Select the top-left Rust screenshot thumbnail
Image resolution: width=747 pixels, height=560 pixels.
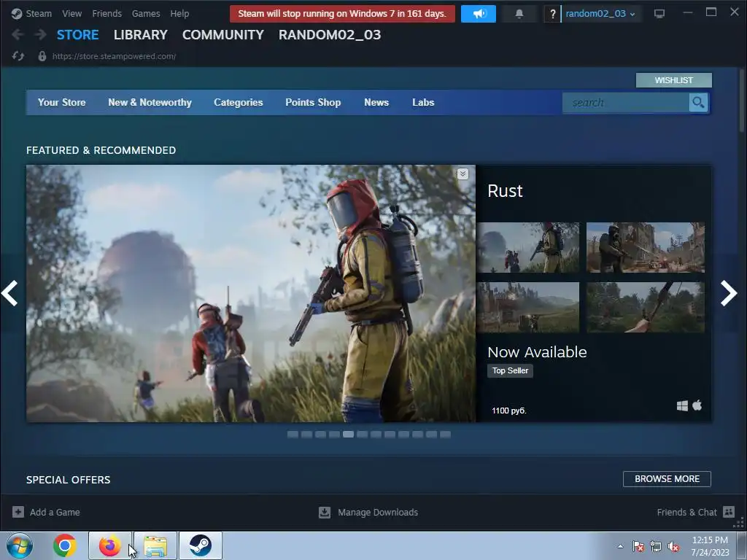pos(528,247)
